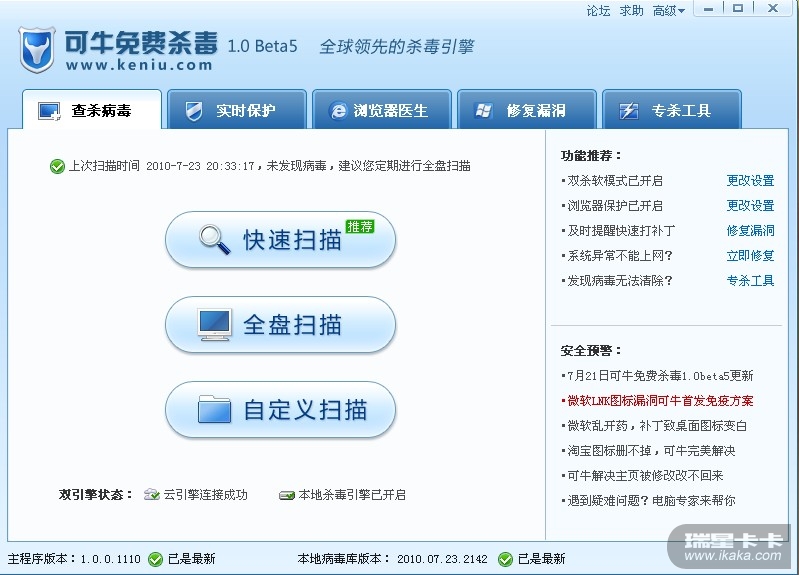
Task: Click the 双杀软模式已开启 text
Action: click(615, 180)
